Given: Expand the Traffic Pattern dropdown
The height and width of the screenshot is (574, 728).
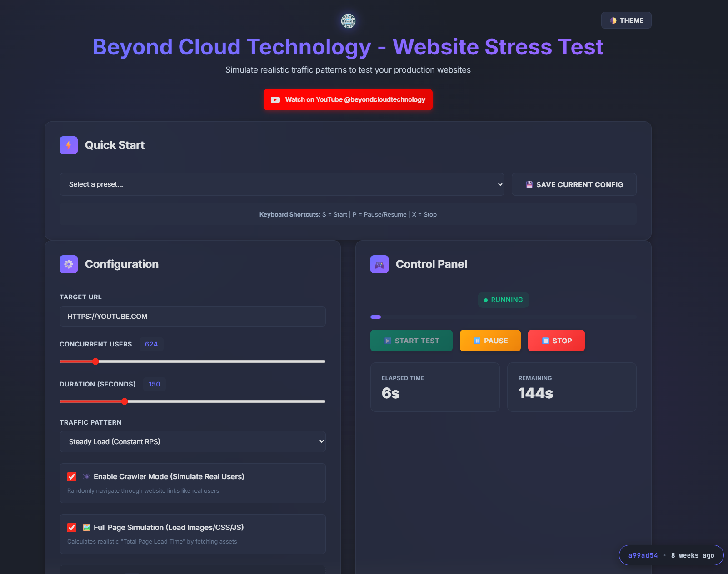Looking at the screenshot, I should [192, 441].
